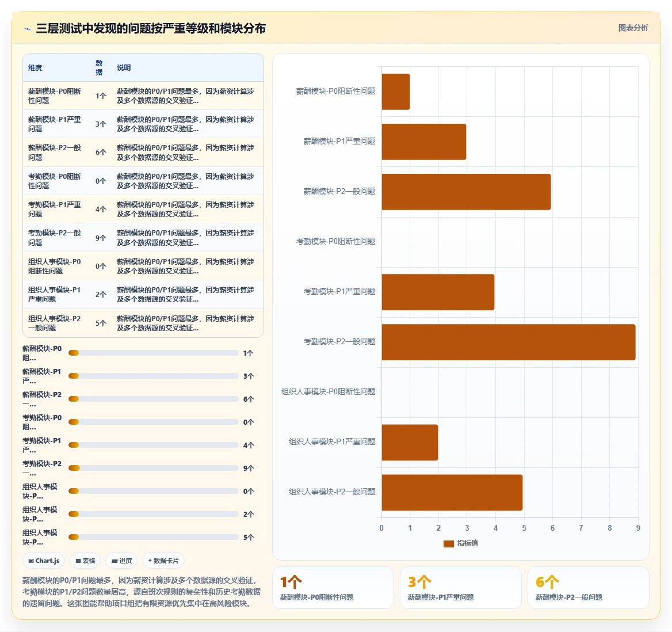The image size is (672, 632).
Task: Click the progress bar showing 4个
Action: click(154, 445)
